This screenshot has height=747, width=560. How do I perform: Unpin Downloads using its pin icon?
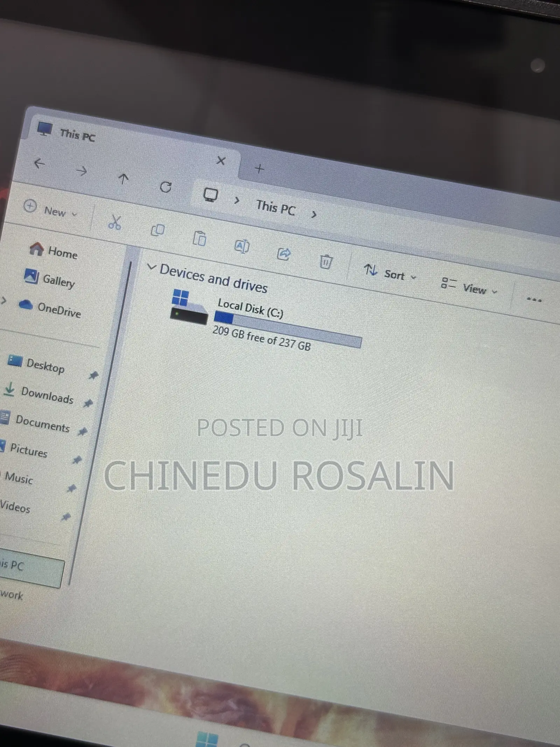pyautogui.click(x=88, y=403)
